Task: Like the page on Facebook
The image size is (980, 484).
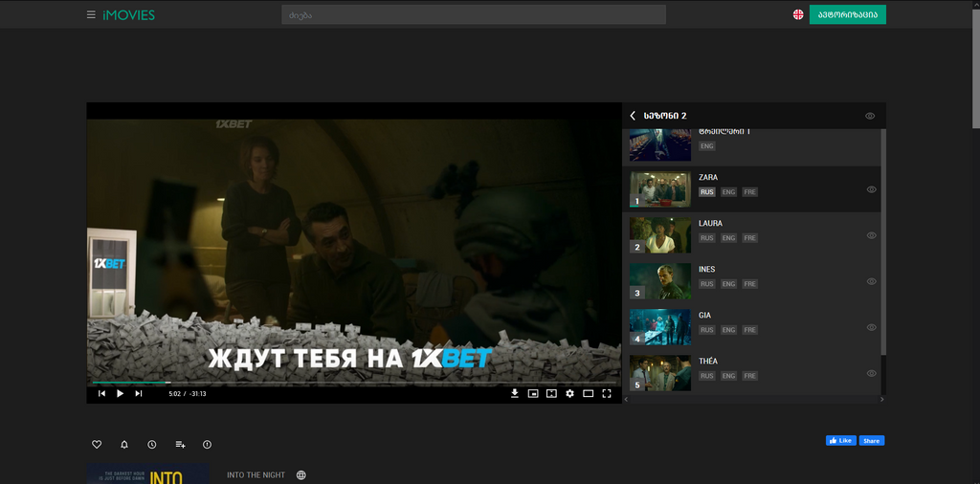Action: pos(841,440)
